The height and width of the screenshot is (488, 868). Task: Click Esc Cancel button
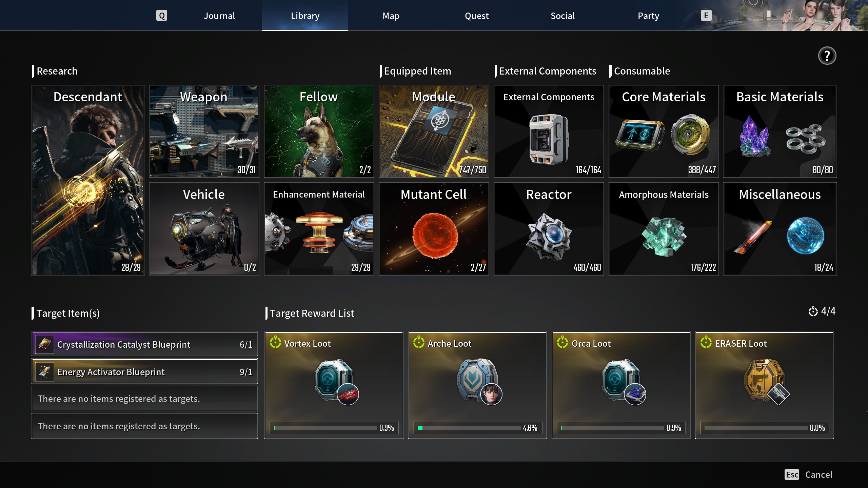coord(809,474)
